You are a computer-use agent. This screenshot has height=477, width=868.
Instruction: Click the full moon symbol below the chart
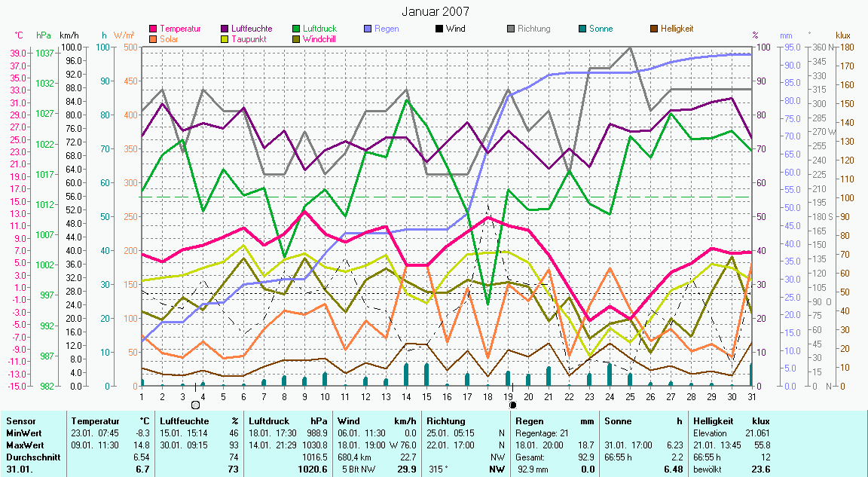click(196, 405)
